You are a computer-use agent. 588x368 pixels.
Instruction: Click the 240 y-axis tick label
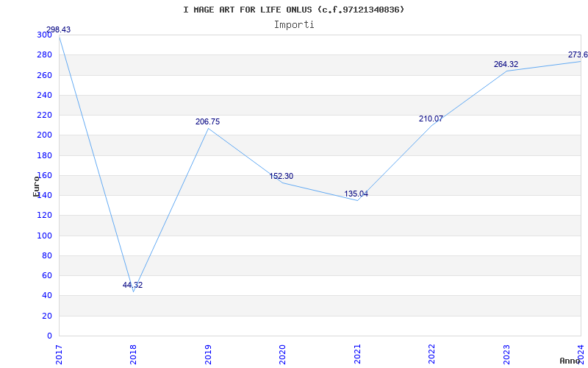coord(44,96)
